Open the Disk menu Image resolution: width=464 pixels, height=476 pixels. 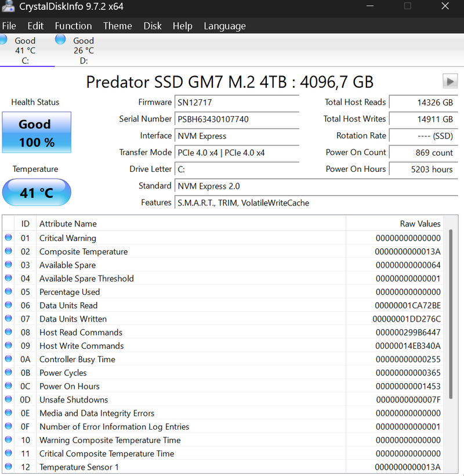[x=152, y=26]
